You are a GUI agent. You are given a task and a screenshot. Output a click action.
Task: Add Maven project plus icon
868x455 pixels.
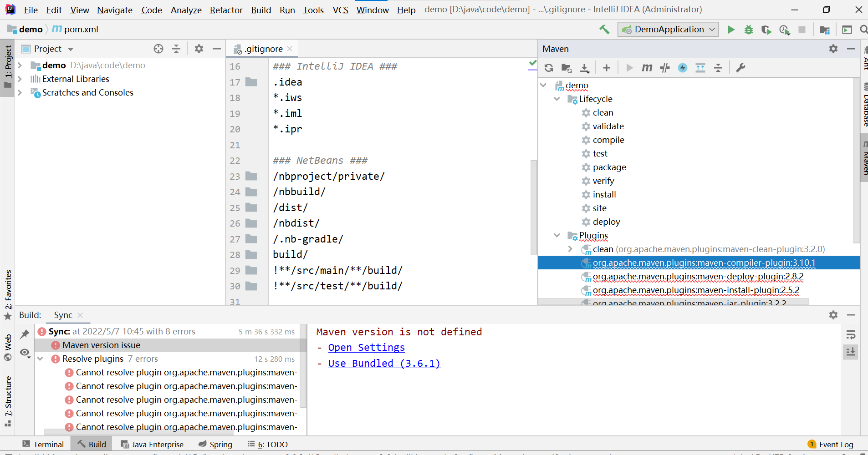pos(607,68)
